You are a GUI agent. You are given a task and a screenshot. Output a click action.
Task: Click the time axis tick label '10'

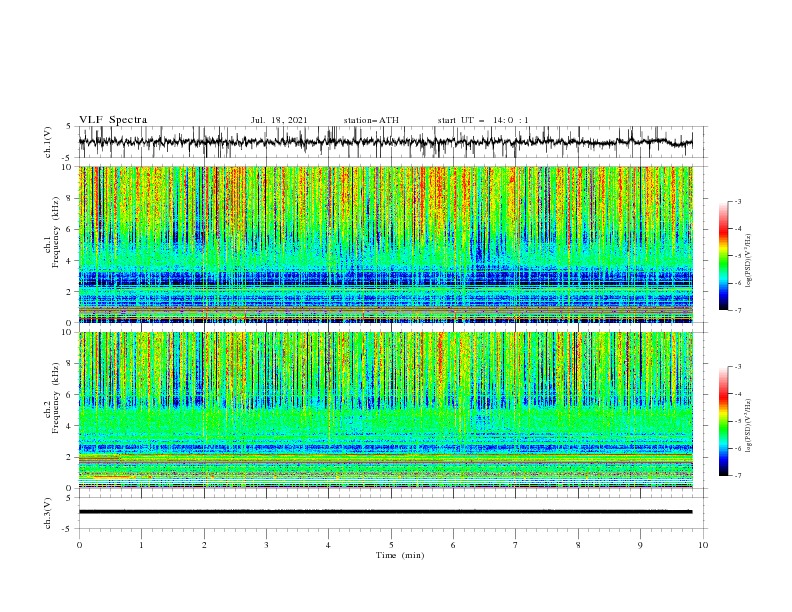click(x=703, y=545)
